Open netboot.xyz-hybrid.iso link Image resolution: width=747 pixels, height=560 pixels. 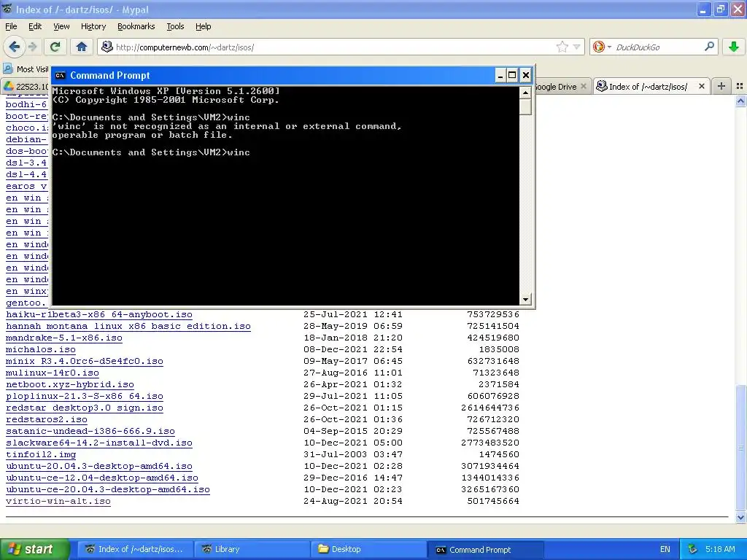70,385
